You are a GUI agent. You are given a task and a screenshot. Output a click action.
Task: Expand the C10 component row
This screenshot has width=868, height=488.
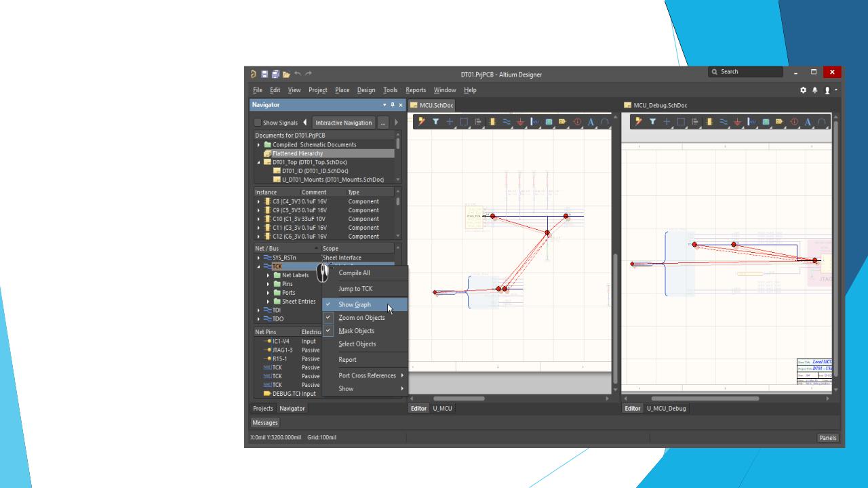[258, 219]
